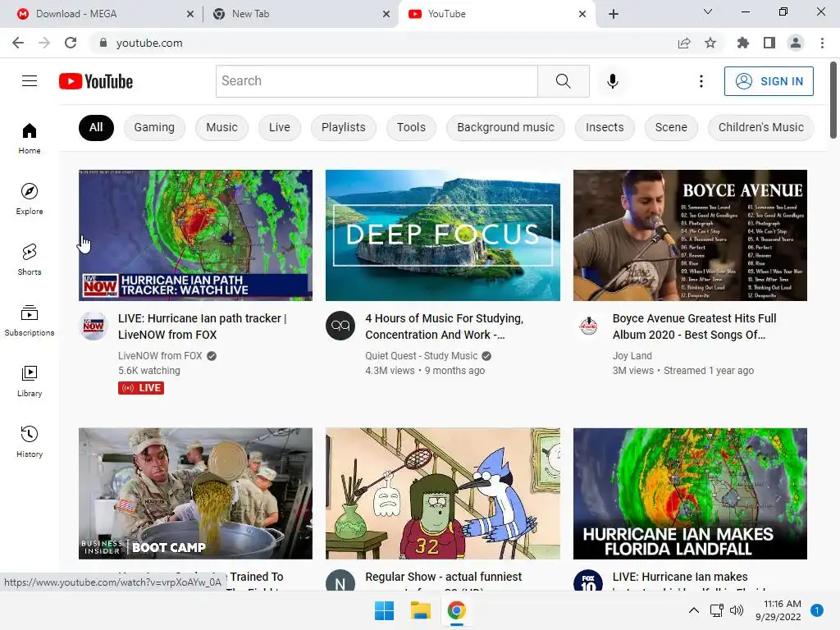This screenshot has width=840, height=630.
Task: Show hidden system tray icons
Action: click(x=694, y=610)
